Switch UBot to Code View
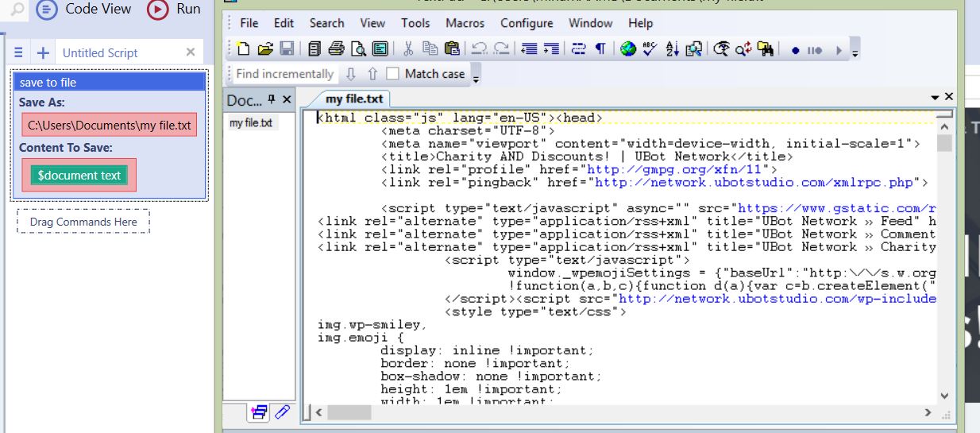The height and width of the screenshot is (433, 980). pyautogui.click(x=83, y=10)
